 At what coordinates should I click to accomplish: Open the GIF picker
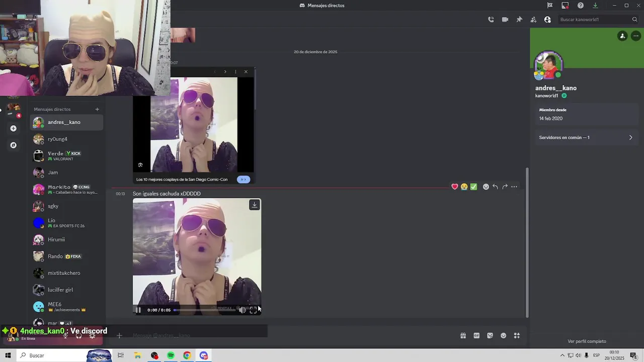point(476,335)
